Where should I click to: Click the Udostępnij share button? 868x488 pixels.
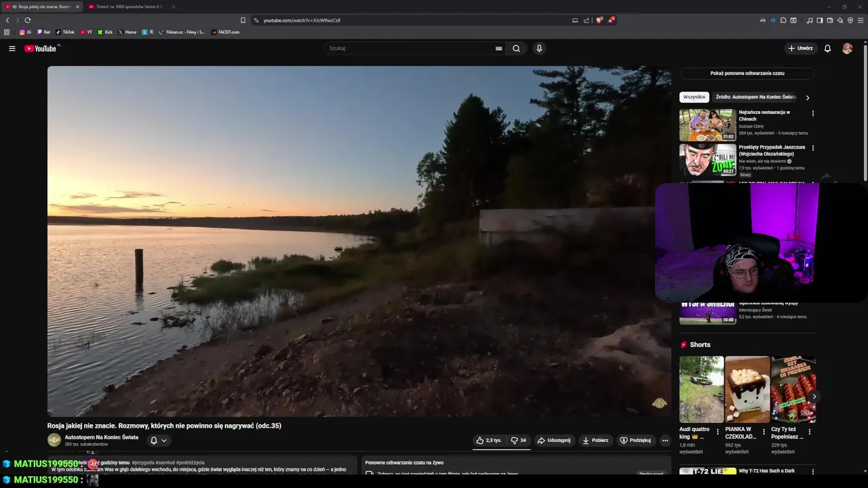pos(553,441)
